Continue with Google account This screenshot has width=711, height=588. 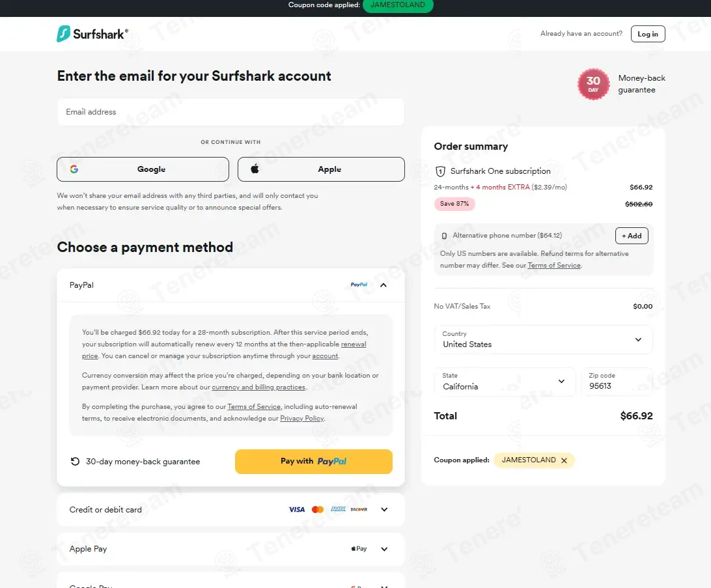coord(143,169)
